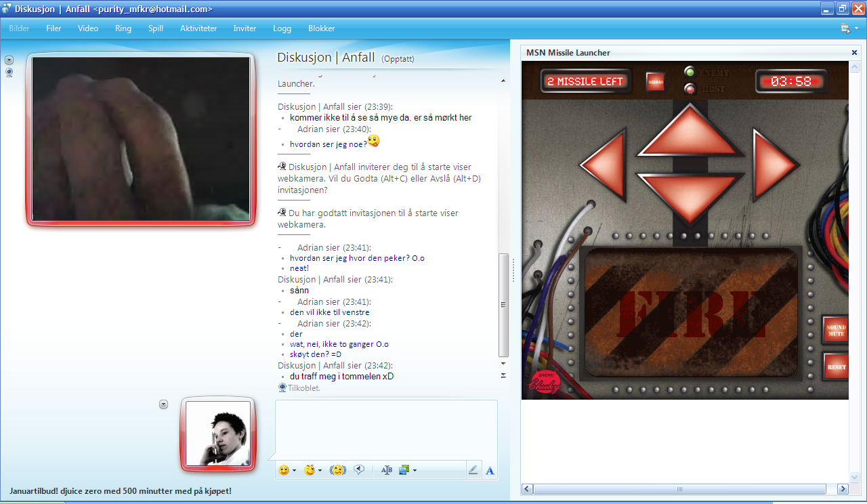
Task: Expand the smiley emoticon dropdown arrow
Action: (x=295, y=470)
